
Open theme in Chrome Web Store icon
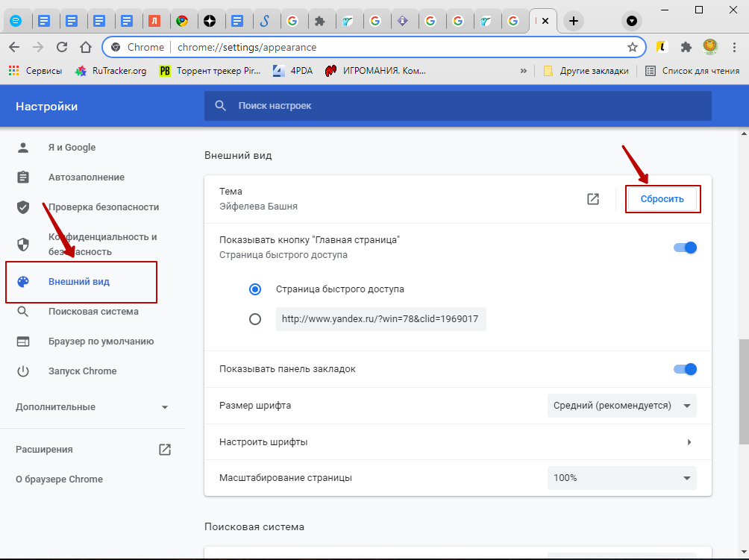593,199
